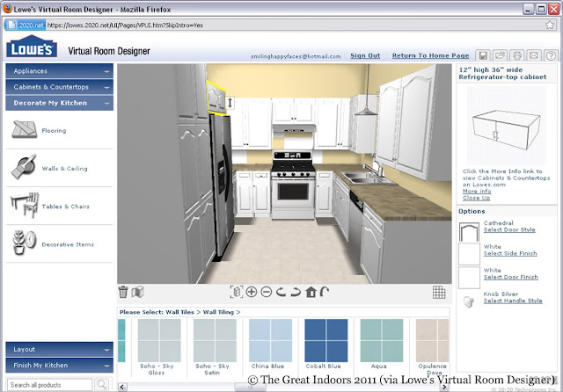Click Select Handle Style link

click(x=513, y=301)
